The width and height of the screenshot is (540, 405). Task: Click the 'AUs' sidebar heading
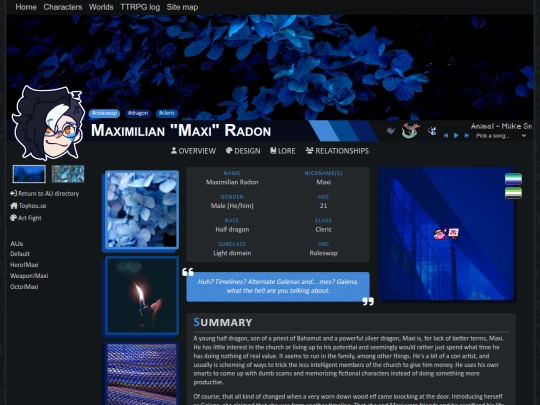[17, 244]
